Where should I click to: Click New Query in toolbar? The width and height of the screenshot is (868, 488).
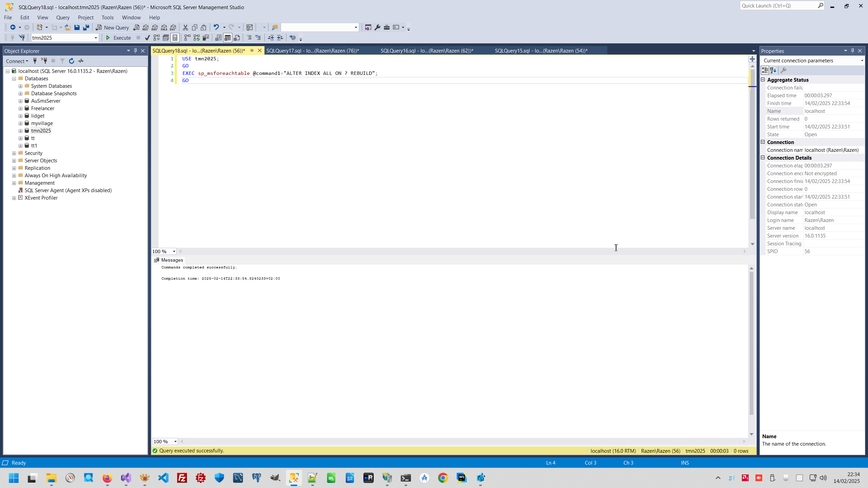[x=112, y=27]
